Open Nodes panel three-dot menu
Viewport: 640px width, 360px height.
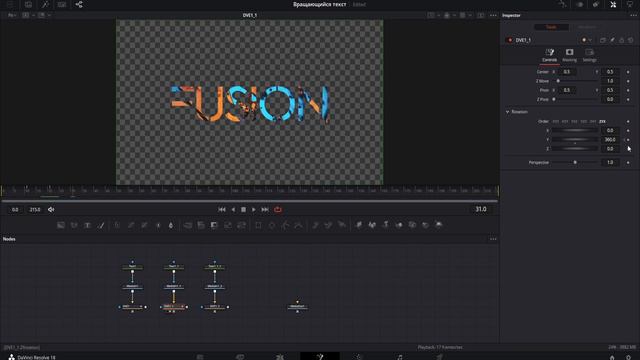pyautogui.click(x=493, y=239)
